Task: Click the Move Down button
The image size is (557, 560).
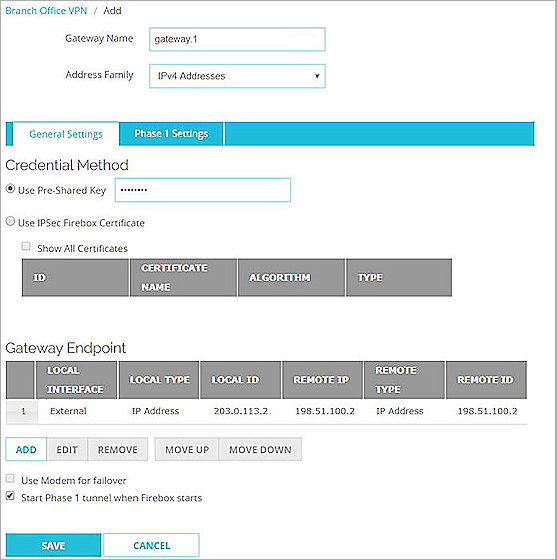Action: point(260,450)
